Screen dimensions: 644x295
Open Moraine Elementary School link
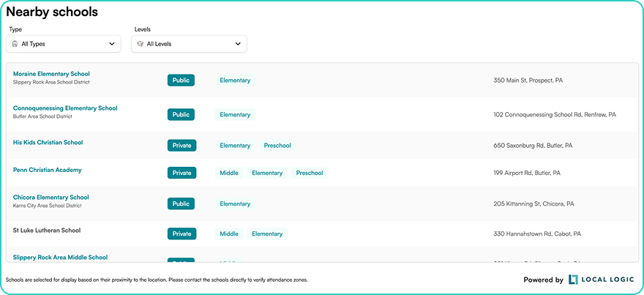pos(51,74)
